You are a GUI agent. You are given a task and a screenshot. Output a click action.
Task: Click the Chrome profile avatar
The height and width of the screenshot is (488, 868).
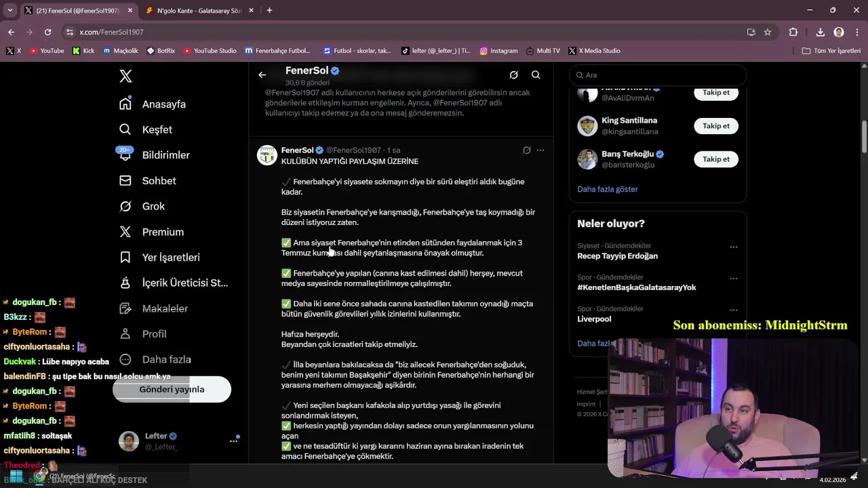pos(839,32)
